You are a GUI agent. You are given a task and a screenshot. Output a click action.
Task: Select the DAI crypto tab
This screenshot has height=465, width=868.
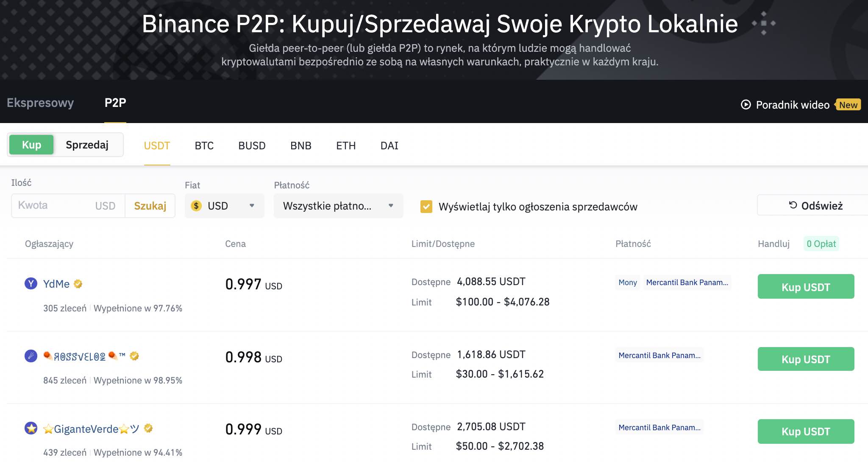(x=389, y=146)
